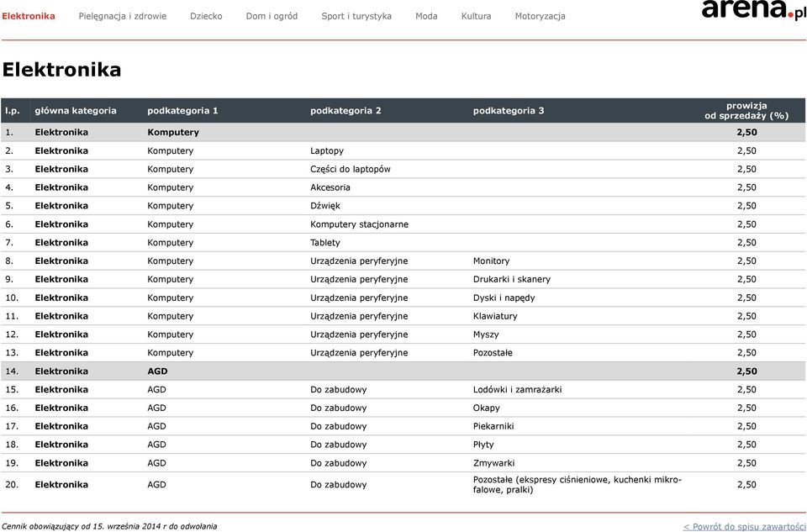Click AGD cell in row 19
Image resolution: width=807 pixels, height=532 pixels.
coord(156,463)
